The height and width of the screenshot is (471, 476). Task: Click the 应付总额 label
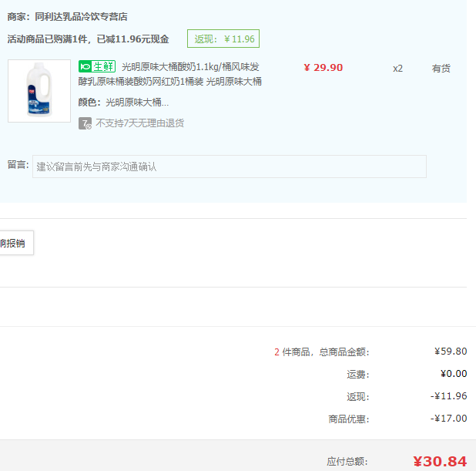click(x=347, y=462)
